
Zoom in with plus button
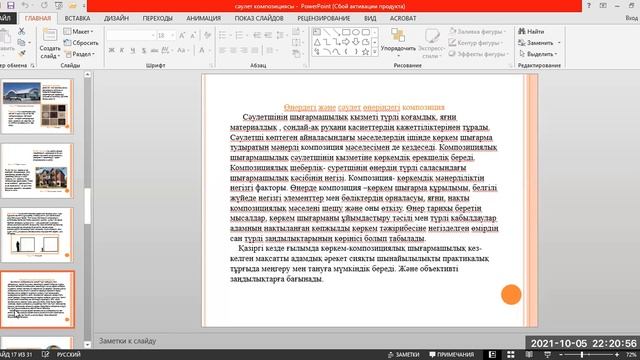point(617,355)
